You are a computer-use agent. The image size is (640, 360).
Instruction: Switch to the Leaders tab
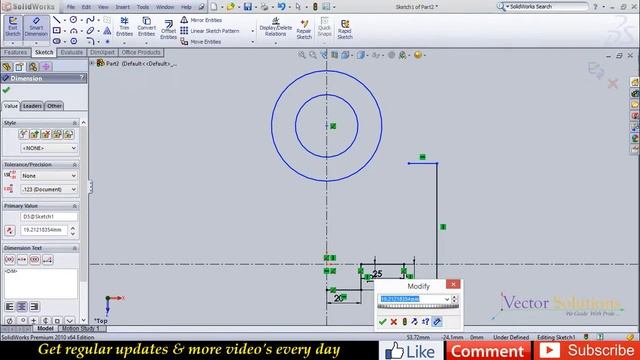pos(32,106)
